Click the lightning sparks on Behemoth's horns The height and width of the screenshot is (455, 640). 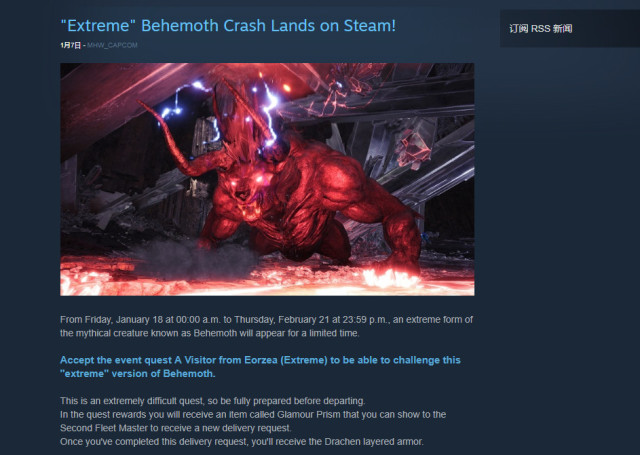tap(267, 110)
